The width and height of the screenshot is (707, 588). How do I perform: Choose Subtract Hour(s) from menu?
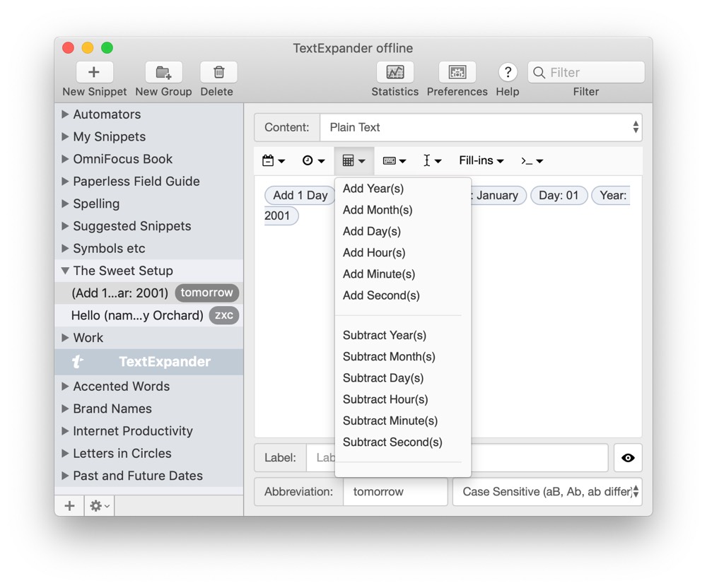tap(403, 400)
